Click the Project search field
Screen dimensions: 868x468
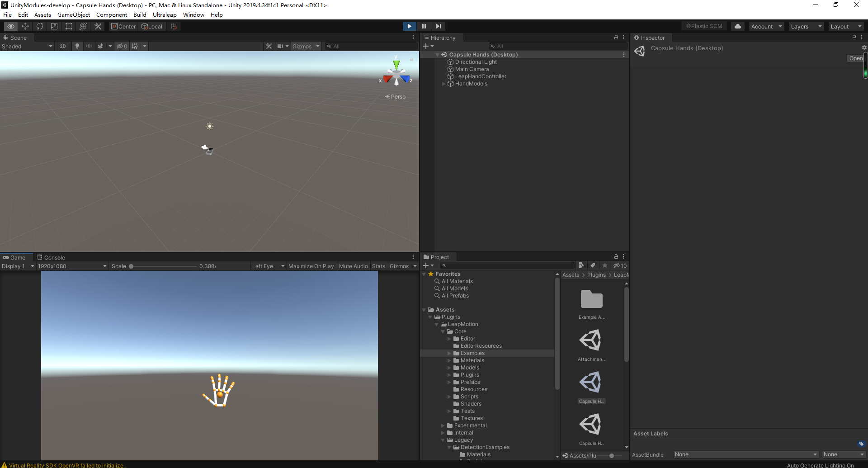(x=506, y=265)
